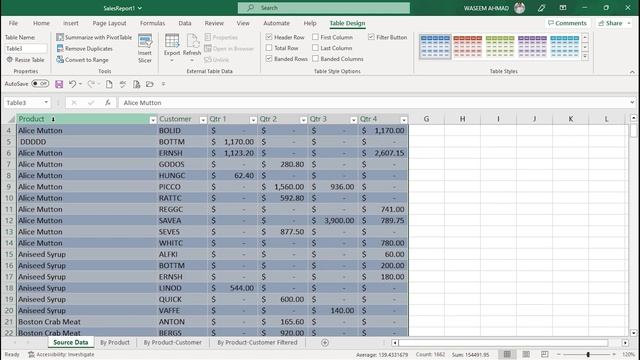The image size is (640, 360).
Task: Open the Qtr 4 column filter dropdown
Action: [404, 120]
